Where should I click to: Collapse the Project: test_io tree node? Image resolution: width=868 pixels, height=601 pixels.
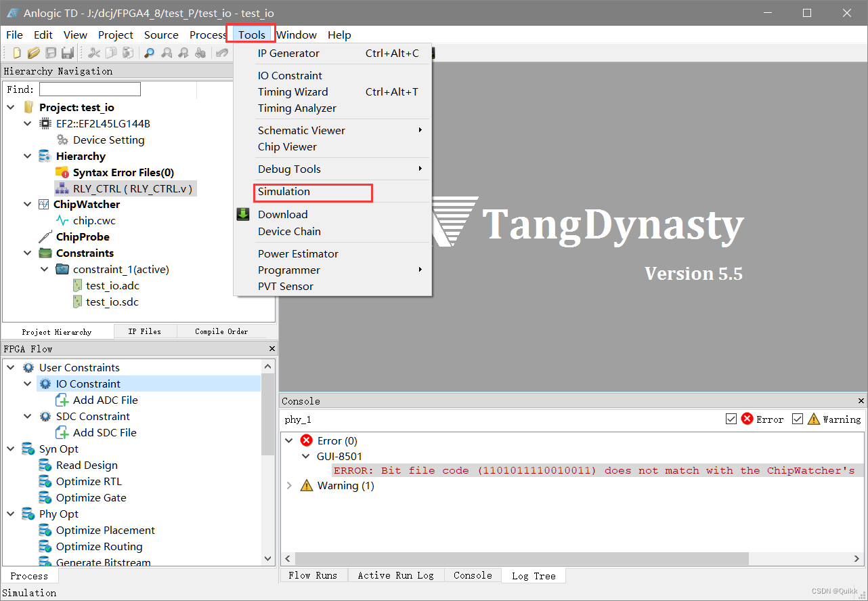pyautogui.click(x=11, y=107)
